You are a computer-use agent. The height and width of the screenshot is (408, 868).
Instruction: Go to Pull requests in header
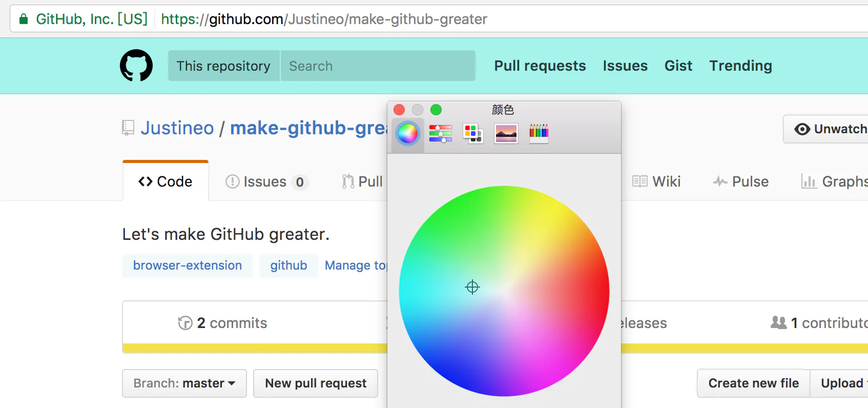tap(540, 66)
